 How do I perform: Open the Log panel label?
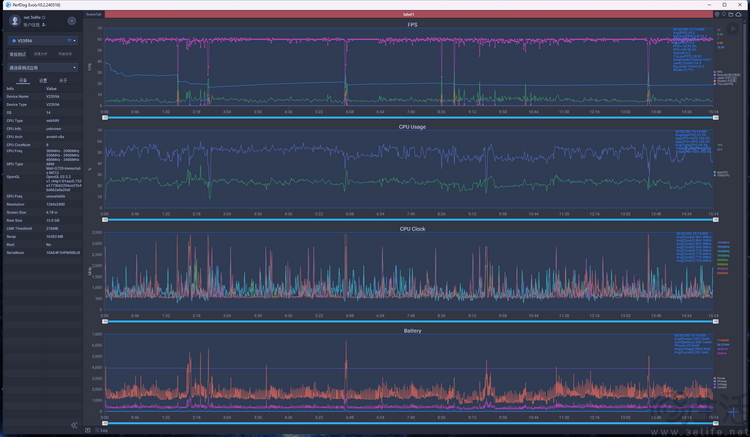pyautogui.click(x=103, y=430)
